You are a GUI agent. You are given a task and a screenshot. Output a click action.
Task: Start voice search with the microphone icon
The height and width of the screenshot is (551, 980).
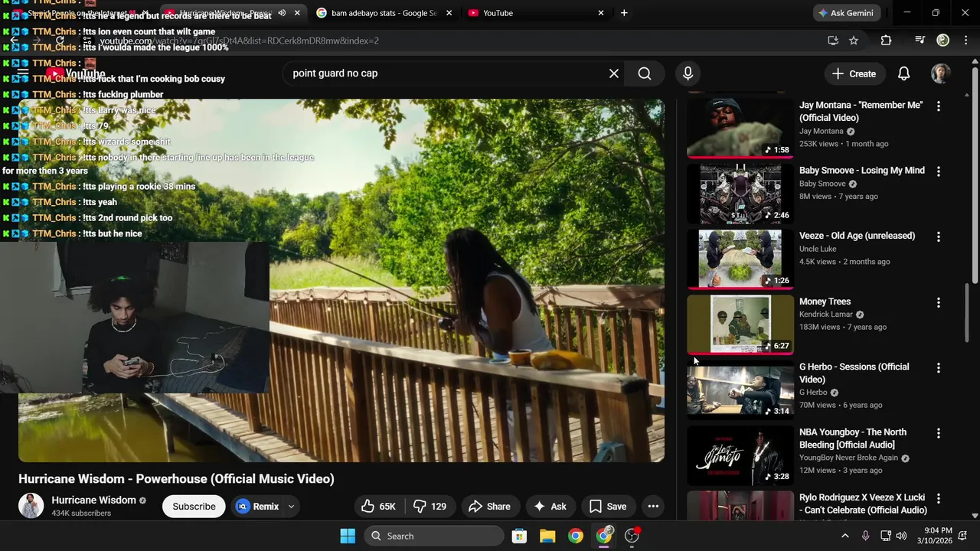688,73
